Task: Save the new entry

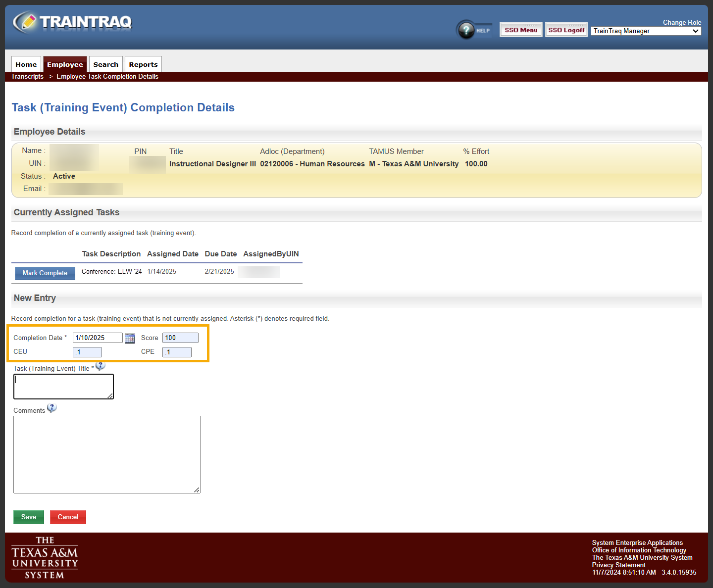Action: coord(28,517)
